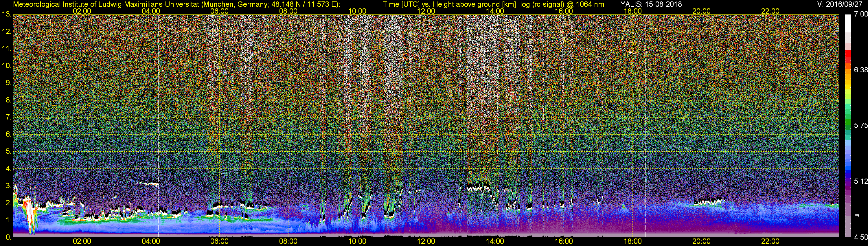Click the 18:00 label on the upper time axis

tap(632, 11)
